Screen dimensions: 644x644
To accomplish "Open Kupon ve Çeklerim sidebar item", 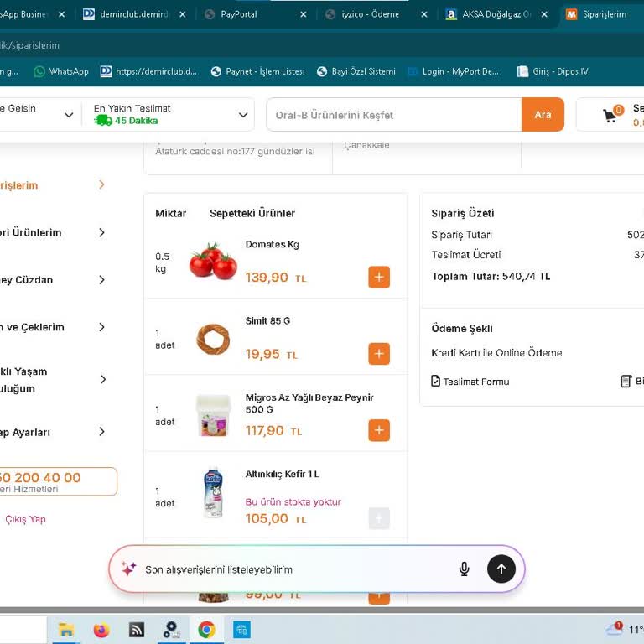I will click(53, 327).
